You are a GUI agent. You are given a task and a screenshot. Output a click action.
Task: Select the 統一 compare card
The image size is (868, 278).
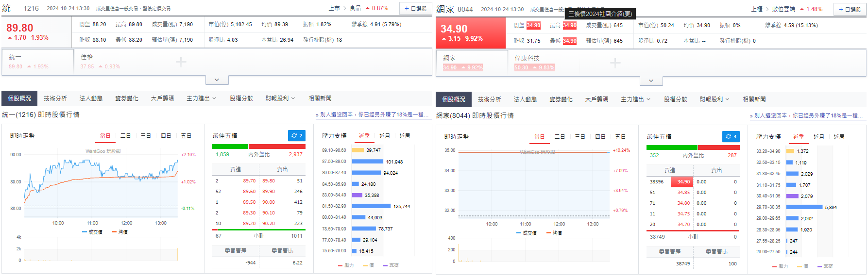[38, 62]
